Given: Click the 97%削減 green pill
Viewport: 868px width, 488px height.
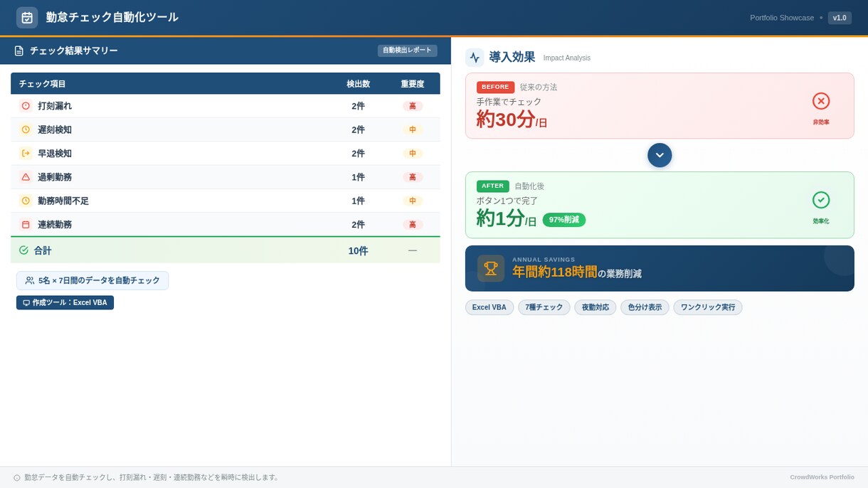Looking at the screenshot, I should click(564, 220).
